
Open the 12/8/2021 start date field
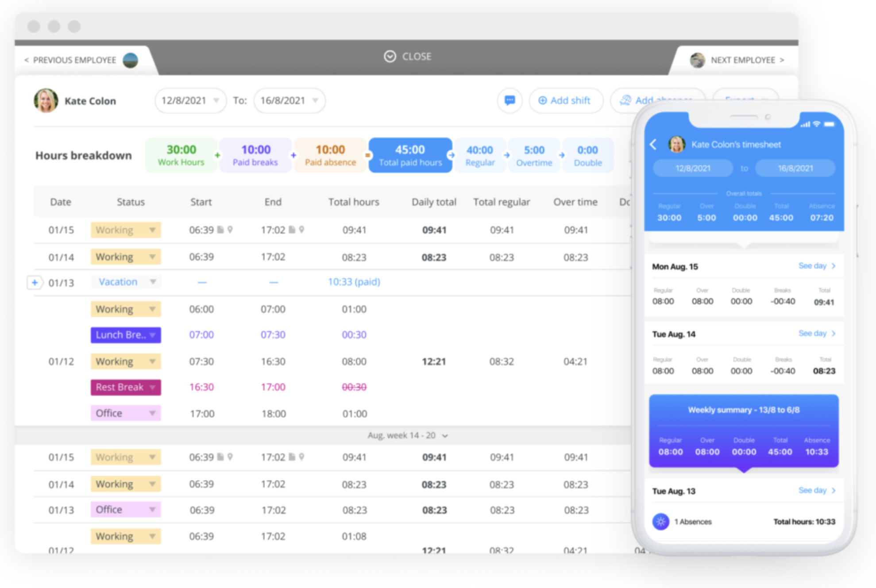(190, 100)
